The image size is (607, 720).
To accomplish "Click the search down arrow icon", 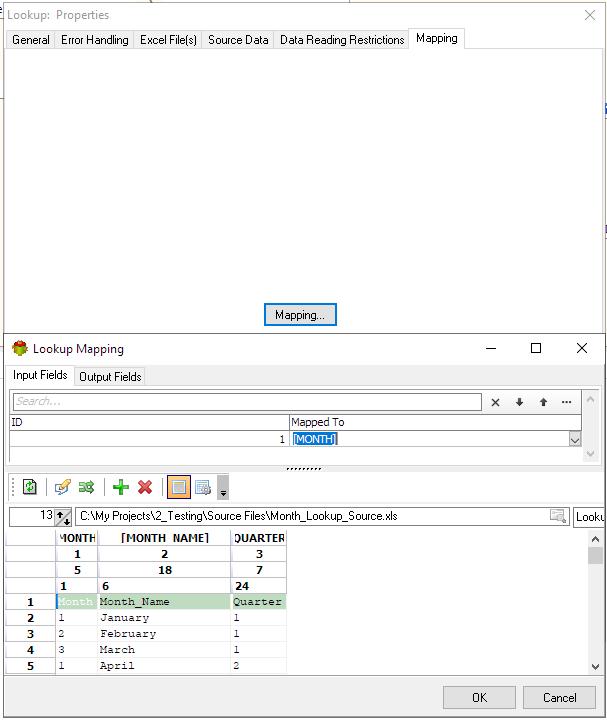I will tap(519, 402).
